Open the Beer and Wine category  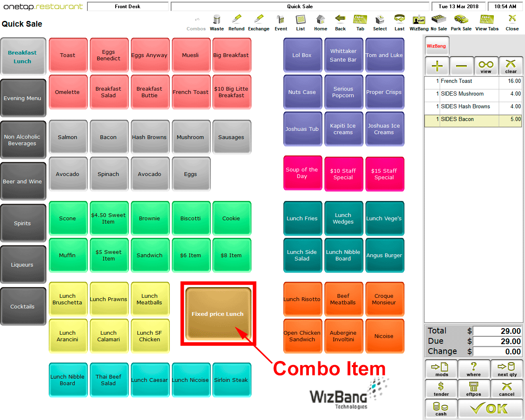23,181
